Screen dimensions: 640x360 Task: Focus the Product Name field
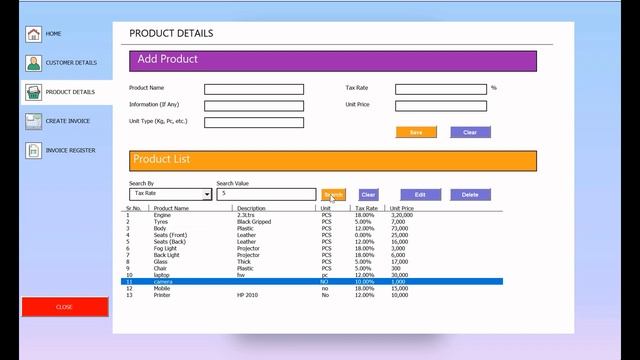click(254, 89)
